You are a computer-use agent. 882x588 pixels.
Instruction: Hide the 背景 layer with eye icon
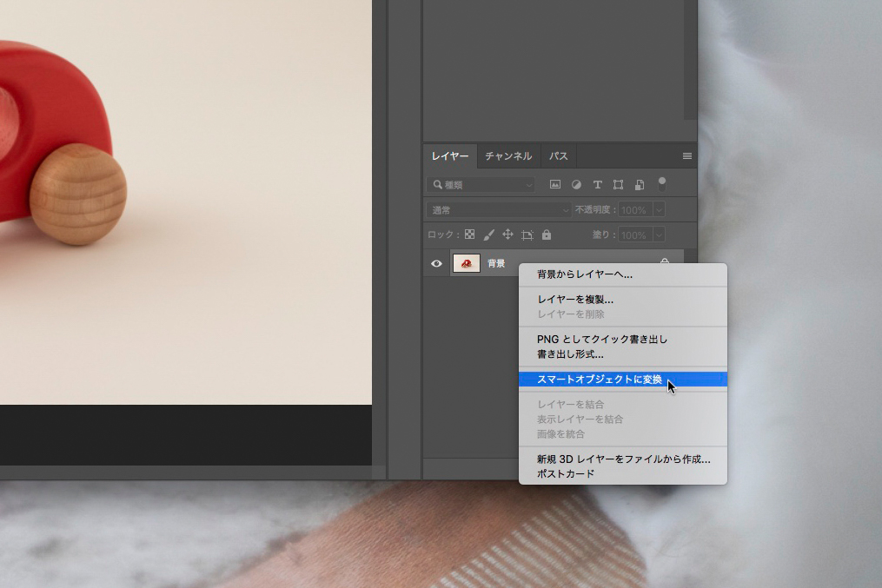pos(436,263)
